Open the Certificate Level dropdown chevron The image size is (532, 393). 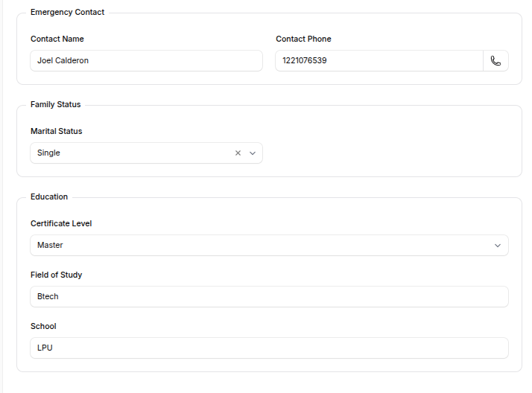(x=498, y=246)
